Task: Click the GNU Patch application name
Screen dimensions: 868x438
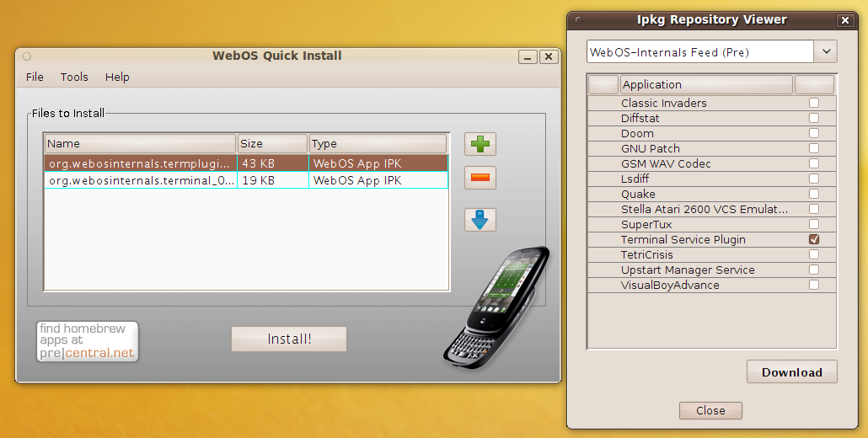Action: pos(651,148)
